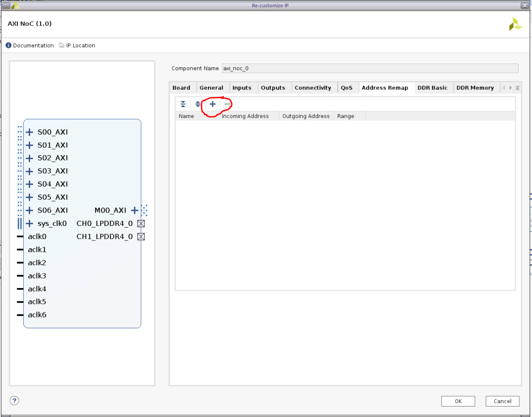Expand the S00_AXI interface pin
This screenshot has height=417, width=532.
click(29, 132)
